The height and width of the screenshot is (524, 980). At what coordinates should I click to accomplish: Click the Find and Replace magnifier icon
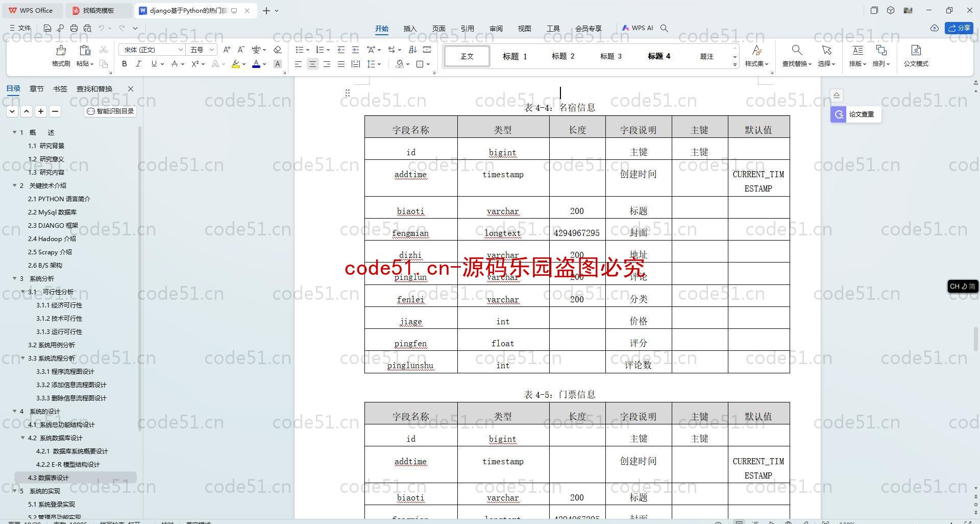[x=797, y=50]
